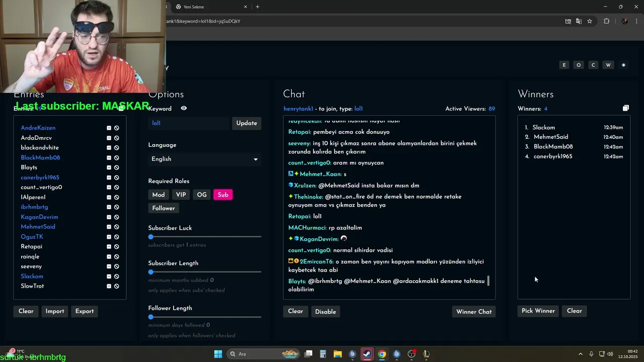Toggle the W option button in the header
Image resolution: width=644 pixels, height=362 pixels.
click(x=608, y=65)
